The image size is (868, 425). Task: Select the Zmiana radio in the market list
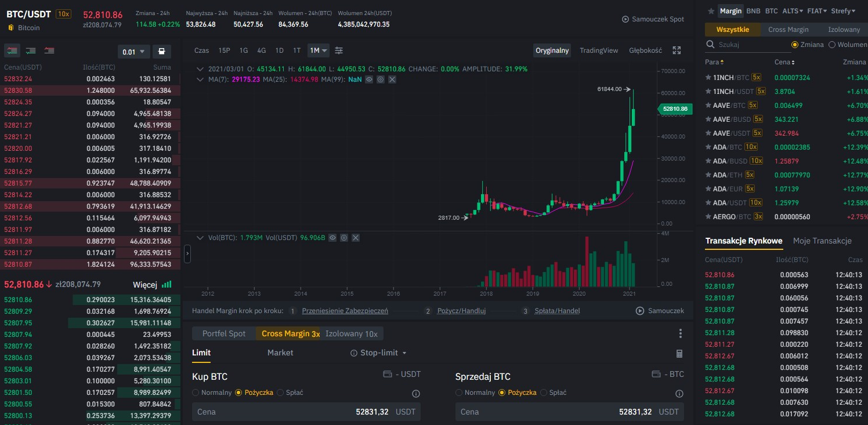(795, 45)
